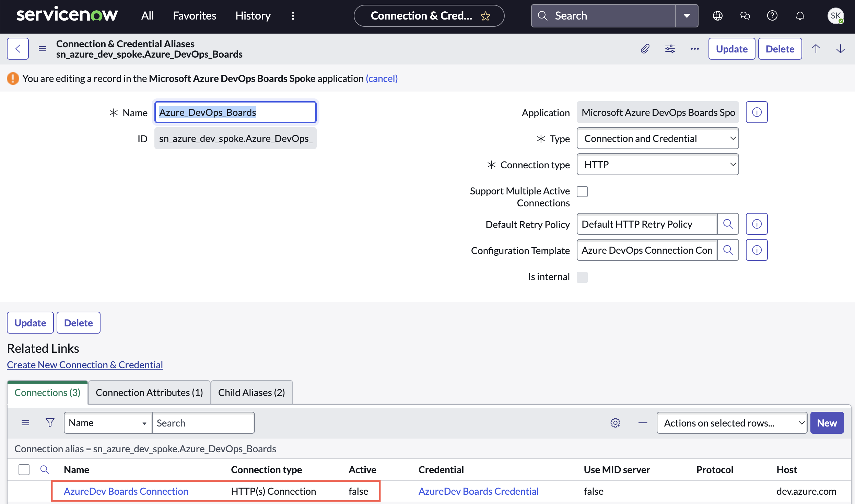Personalize list with gear icon

(616, 423)
